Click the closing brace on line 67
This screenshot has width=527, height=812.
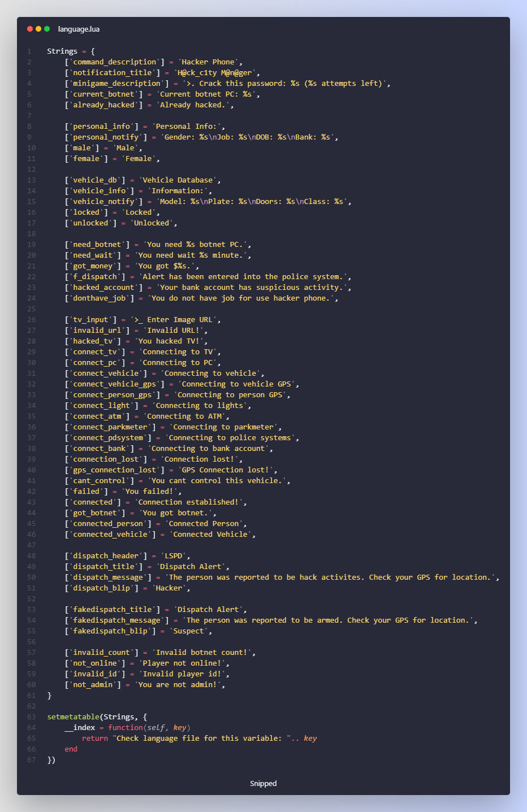point(50,760)
